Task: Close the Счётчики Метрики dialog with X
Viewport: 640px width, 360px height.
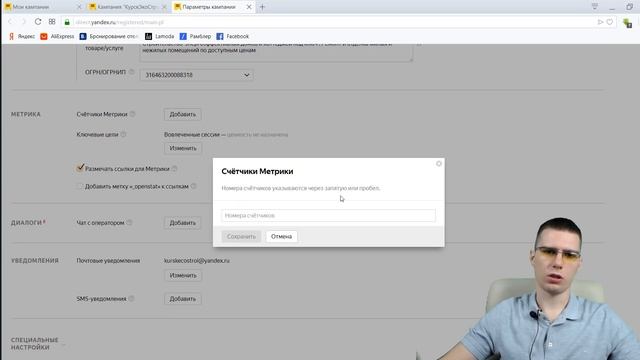Action: (x=439, y=164)
